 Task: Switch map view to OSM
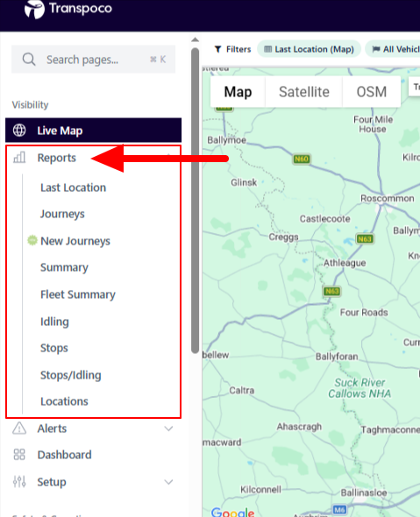click(372, 92)
